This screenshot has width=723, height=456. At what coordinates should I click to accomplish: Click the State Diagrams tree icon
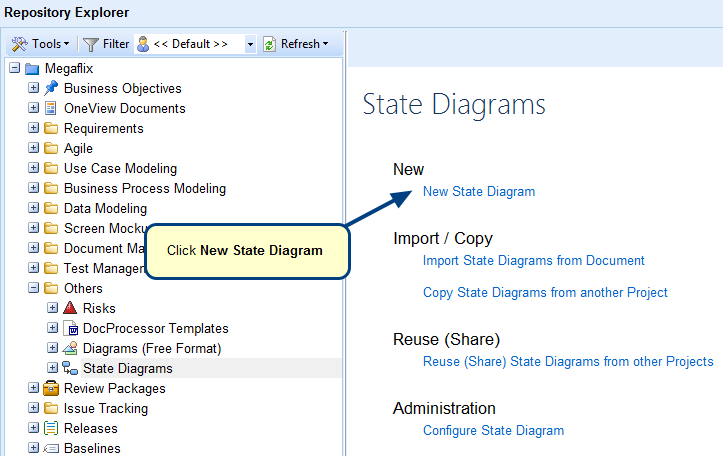point(70,368)
